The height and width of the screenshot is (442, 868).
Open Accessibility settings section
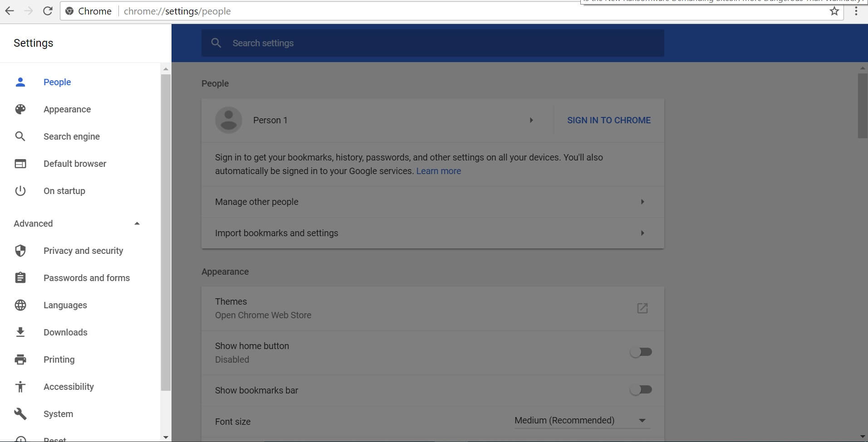pyautogui.click(x=69, y=387)
